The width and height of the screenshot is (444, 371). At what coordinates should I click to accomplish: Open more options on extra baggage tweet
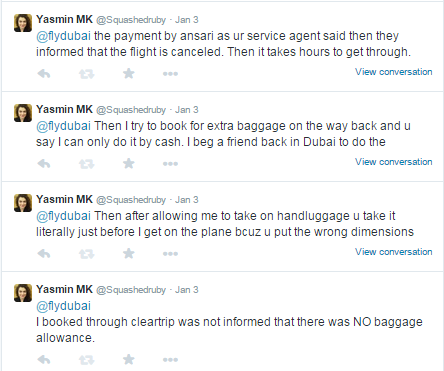point(170,164)
